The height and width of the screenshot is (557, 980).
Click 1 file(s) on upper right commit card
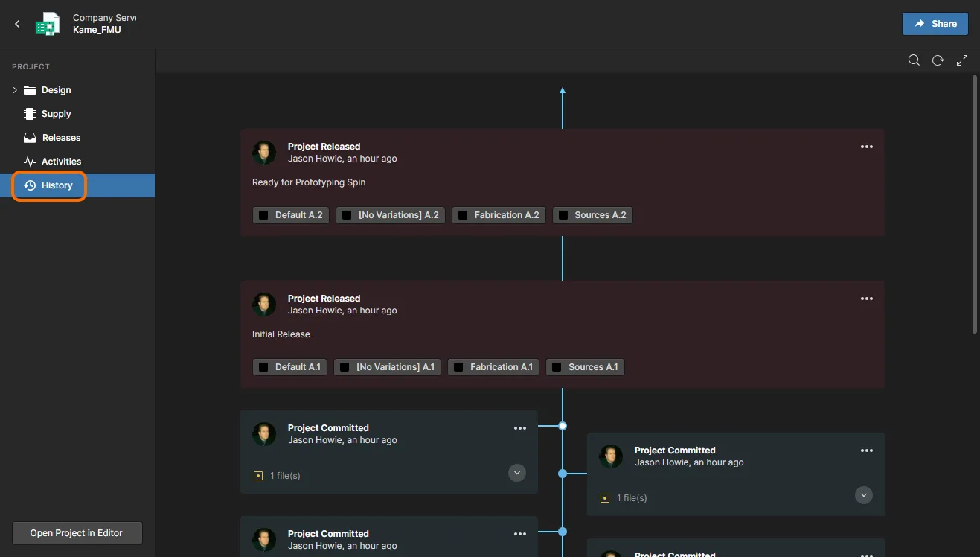632,498
